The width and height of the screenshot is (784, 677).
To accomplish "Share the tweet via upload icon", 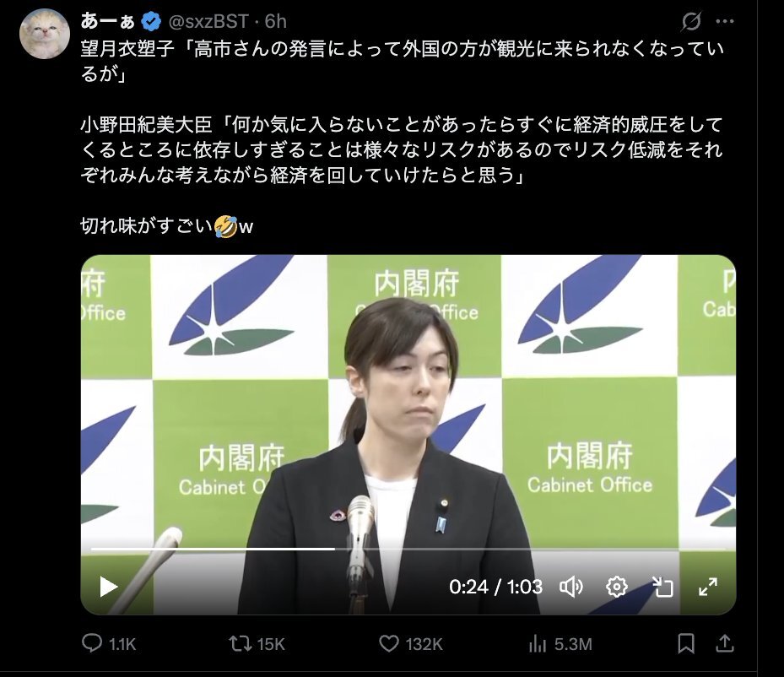I will (724, 643).
